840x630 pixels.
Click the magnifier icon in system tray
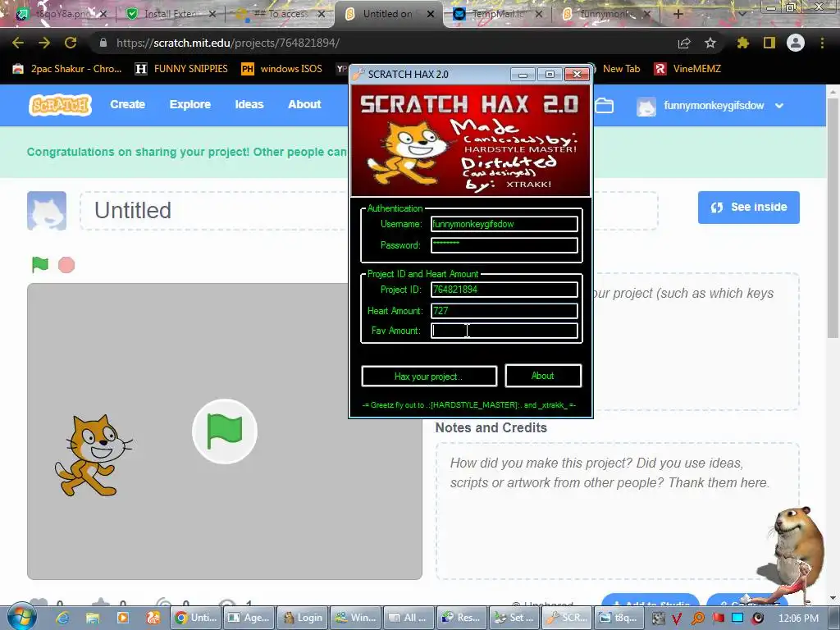697,619
